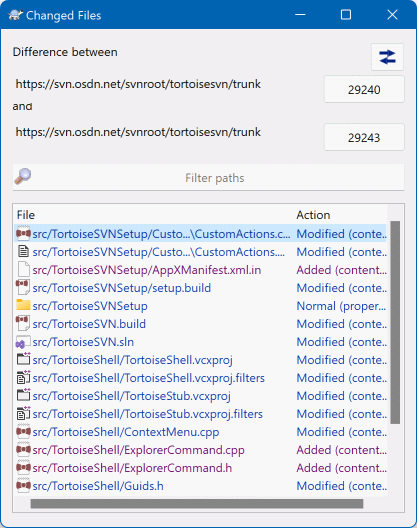The height and width of the screenshot is (528, 417).
Task: Click the magnifier icon in filter box
Action: pyautogui.click(x=23, y=176)
